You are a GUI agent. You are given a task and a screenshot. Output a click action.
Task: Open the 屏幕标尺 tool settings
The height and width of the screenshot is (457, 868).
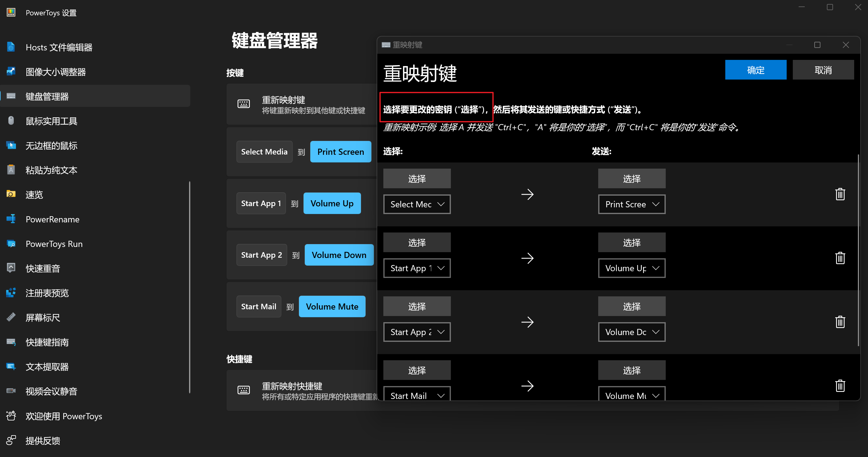(x=11, y=317)
